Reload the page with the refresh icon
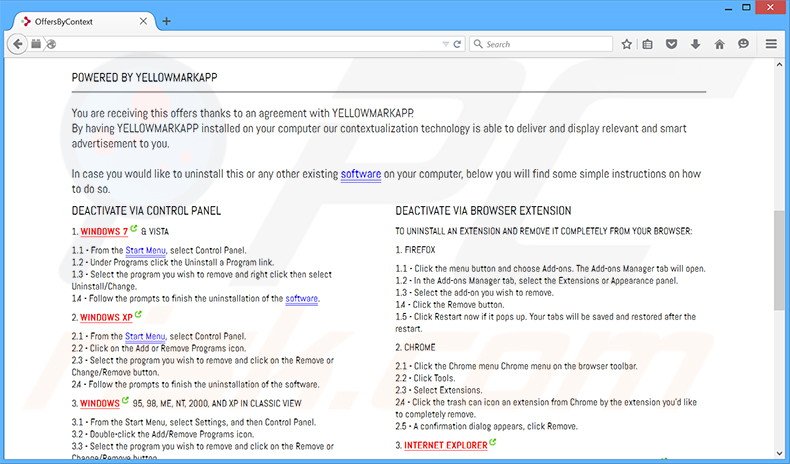 (x=457, y=44)
